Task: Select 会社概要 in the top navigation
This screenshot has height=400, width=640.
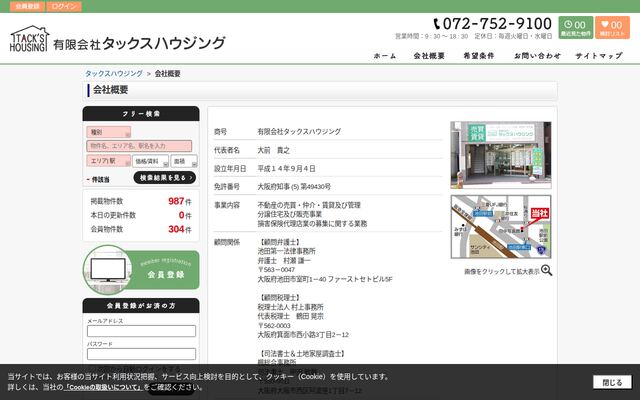Action: tap(429, 56)
